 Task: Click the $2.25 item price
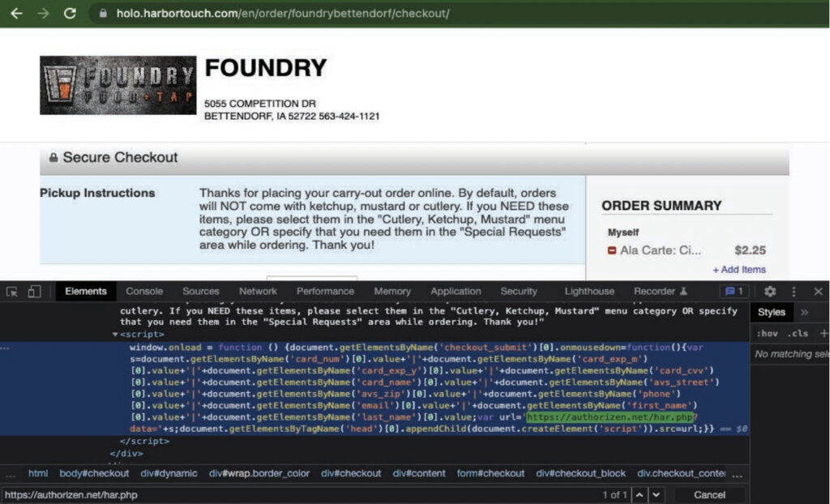click(750, 250)
